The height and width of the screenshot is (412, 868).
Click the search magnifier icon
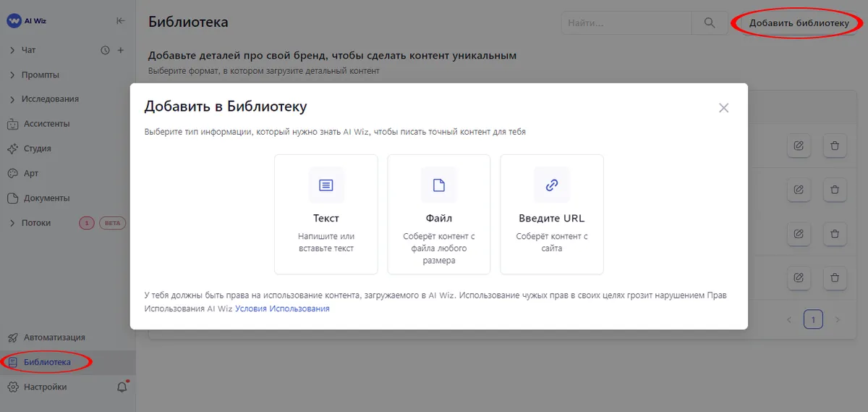tap(709, 23)
